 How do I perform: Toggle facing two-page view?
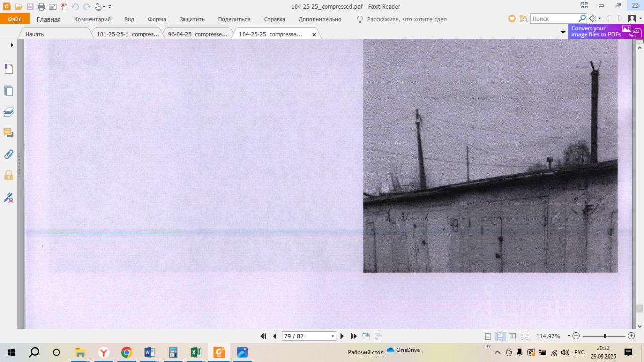pyautogui.click(x=512, y=336)
